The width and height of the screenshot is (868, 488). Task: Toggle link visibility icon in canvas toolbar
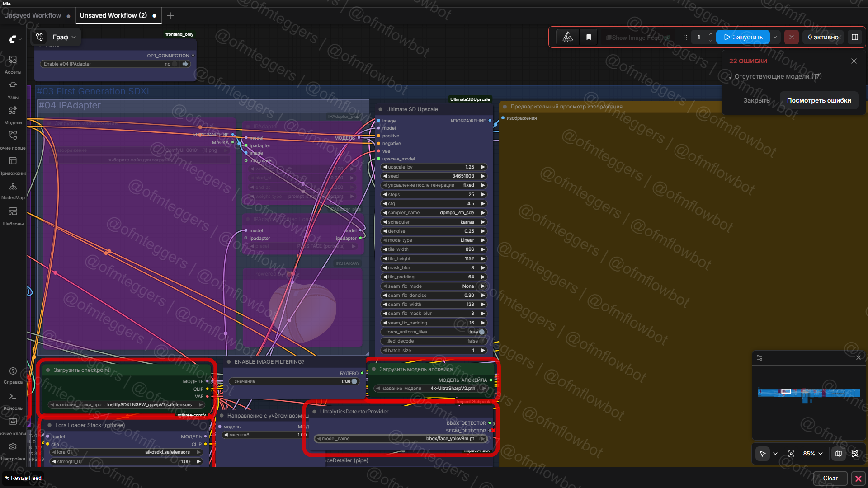[855, 454]
